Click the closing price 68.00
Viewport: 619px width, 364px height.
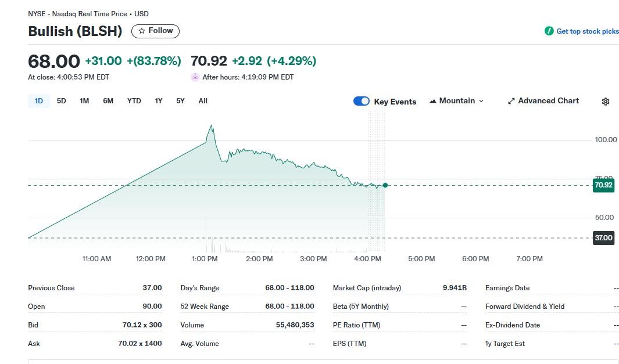(x=54, y=61)
